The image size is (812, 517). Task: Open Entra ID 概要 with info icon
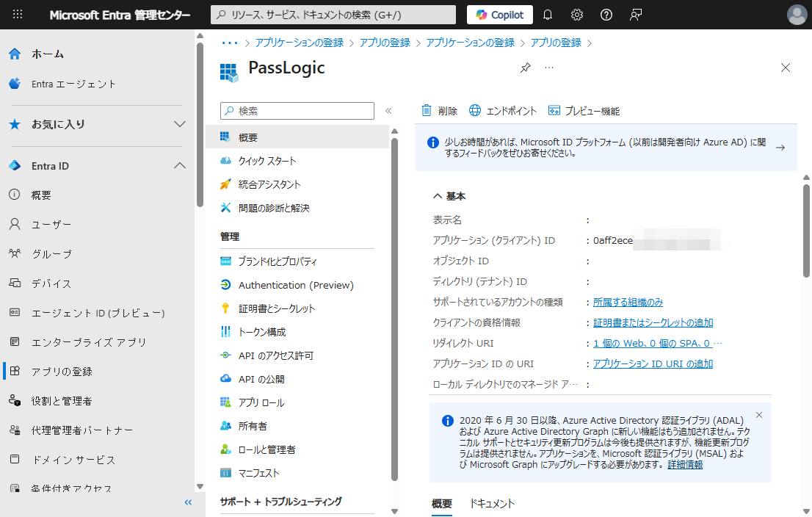(x=41, y=195)
